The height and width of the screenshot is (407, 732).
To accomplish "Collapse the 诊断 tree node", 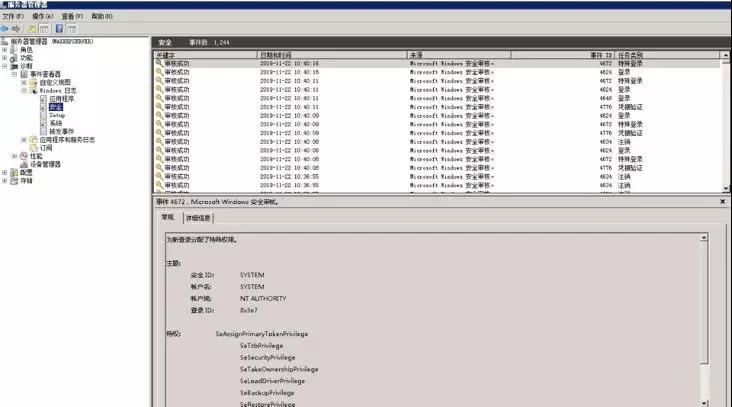I will [5, 66].
